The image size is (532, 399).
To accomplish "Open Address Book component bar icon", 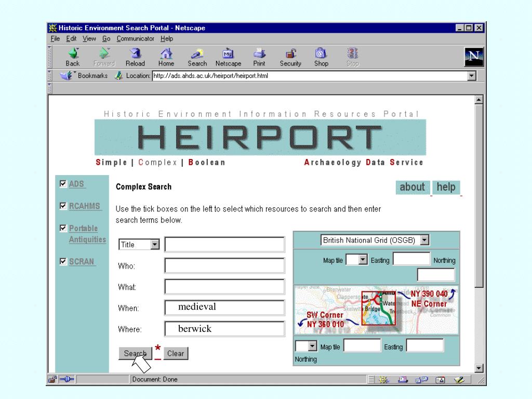I will click(441, 380).
